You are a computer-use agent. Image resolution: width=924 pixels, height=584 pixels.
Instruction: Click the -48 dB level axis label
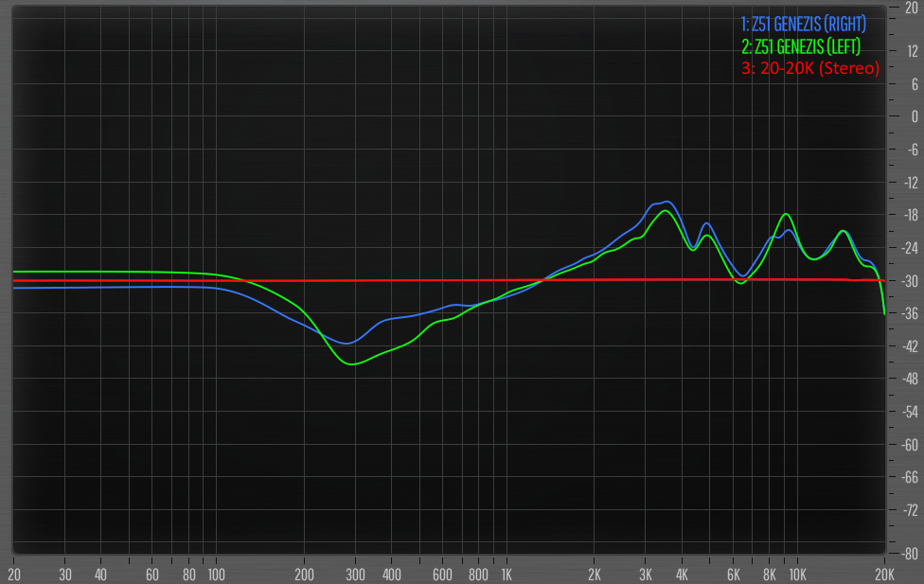[911, 379]
